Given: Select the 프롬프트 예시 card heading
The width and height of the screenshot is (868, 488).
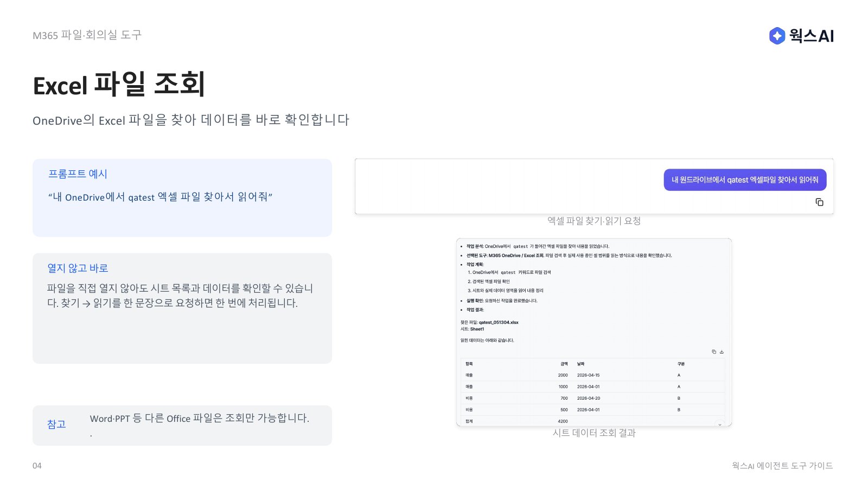Looking at the screenshot, I should click(78, 174).
